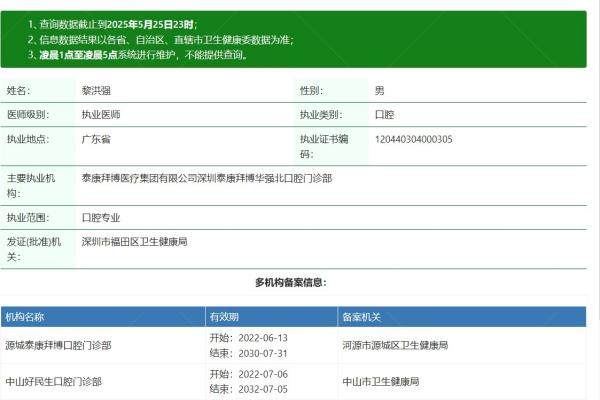Select the name value 黎洪强
The width and height of the screenshot is (600, 400).
tap(96, 91)
